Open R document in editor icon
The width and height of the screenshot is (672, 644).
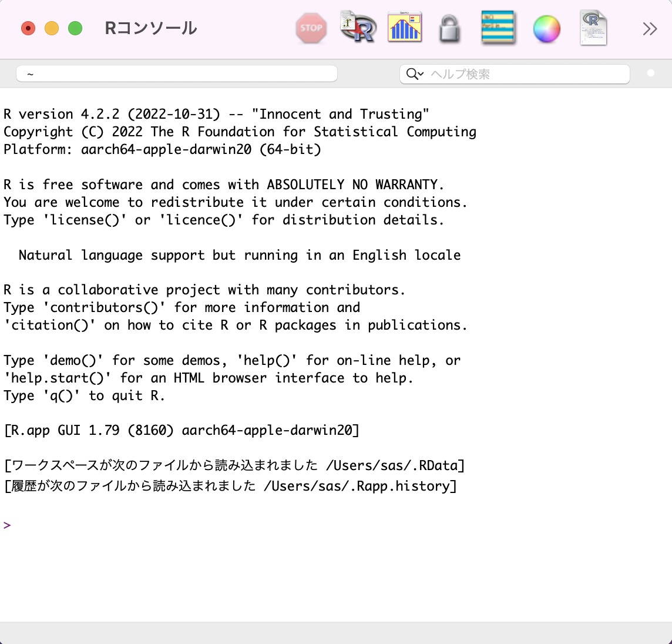pos(593,28)
